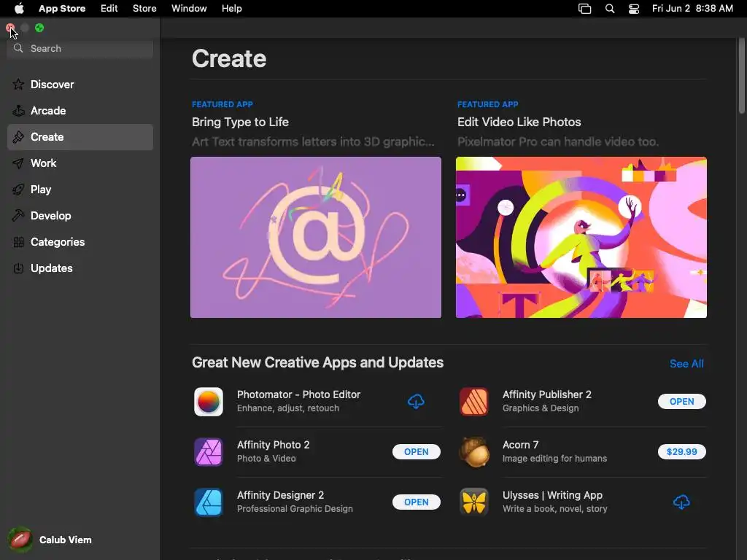Click 'Enhance, adjust, retouch' subtitle
The width and height of the screenshot is (747, 560).
(287, 408)
